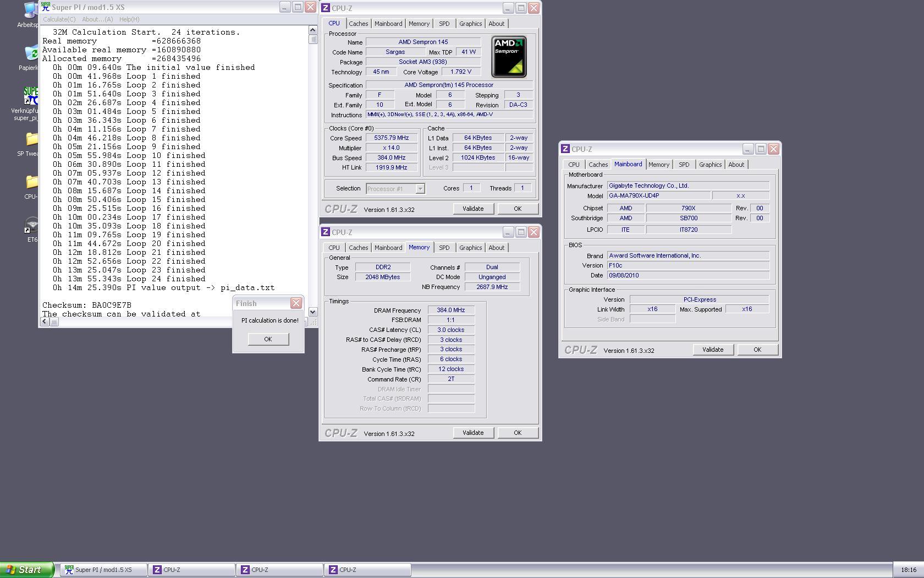This screenshot has height=578, width=924.
Task: Click OK in the Finish dialog
Action: (x=268, y=339)
